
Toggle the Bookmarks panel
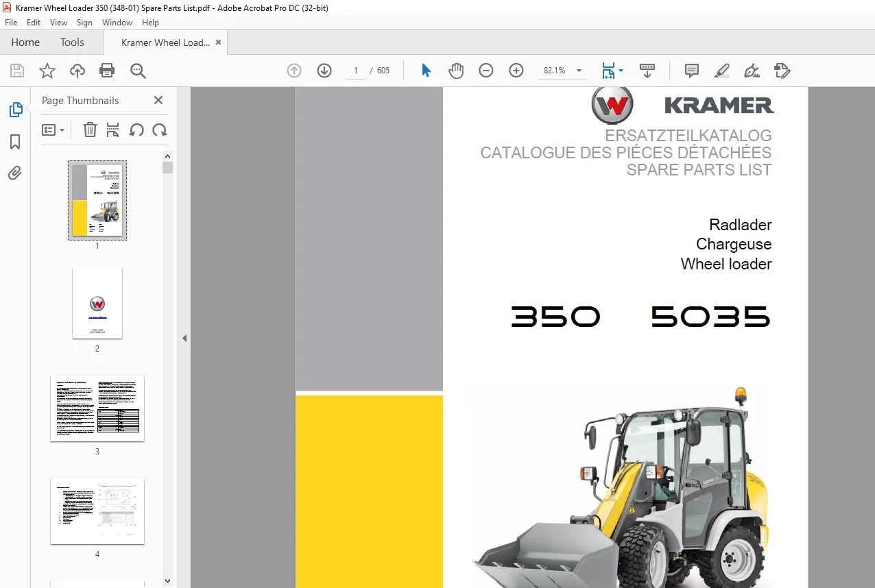15,142
